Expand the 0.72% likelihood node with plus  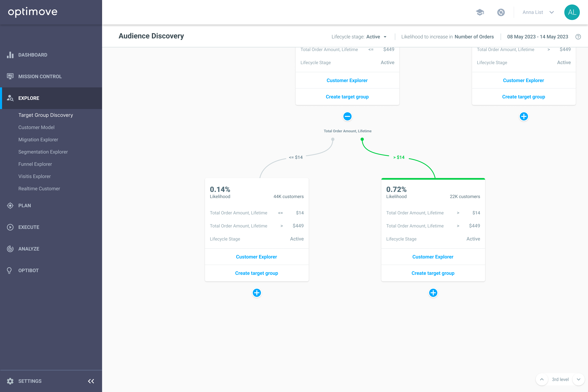pyautogui.click(x=433, y=293)
